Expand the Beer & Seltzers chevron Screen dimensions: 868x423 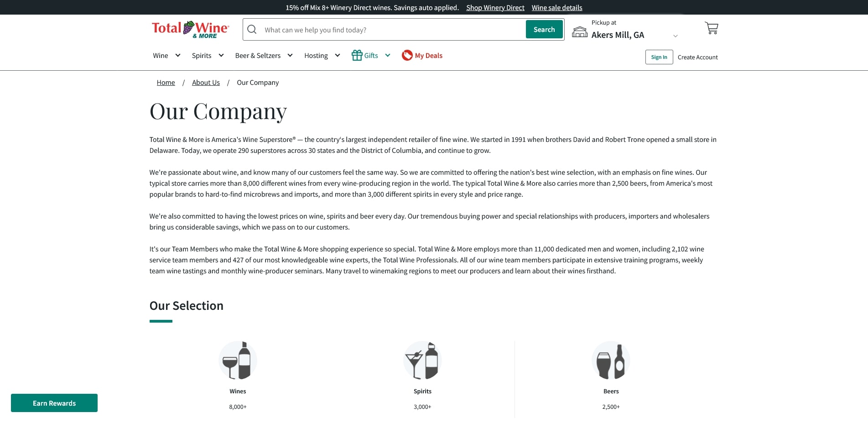click(290, 55)
